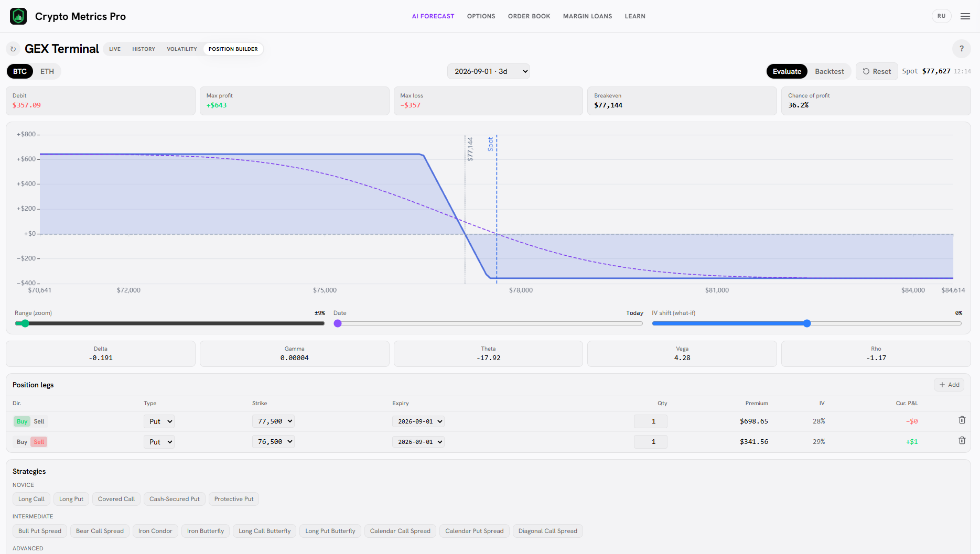Apply the Long Put strategy
980x554 pixels.
click(x=71, y=499)
